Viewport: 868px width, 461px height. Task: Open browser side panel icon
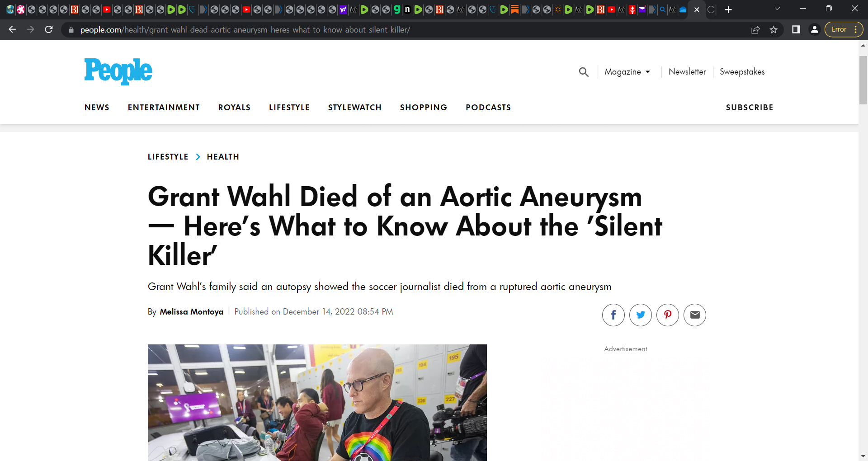[x=796, y=29]
